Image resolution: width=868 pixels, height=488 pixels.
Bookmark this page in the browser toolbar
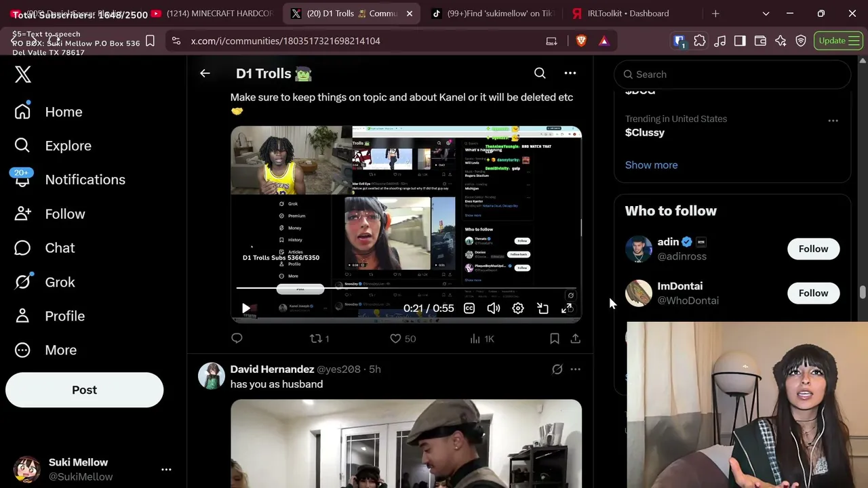[150, 41]
